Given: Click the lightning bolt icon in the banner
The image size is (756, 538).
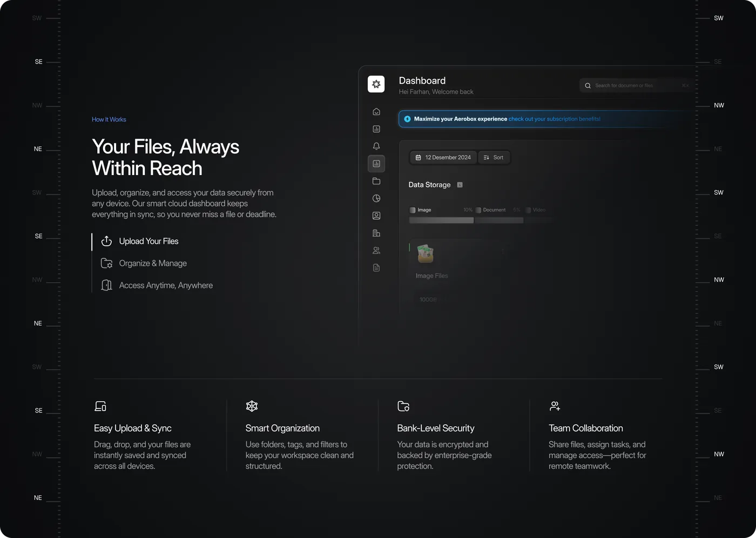Looking at the screenshot, I should [x=408, y=119].
